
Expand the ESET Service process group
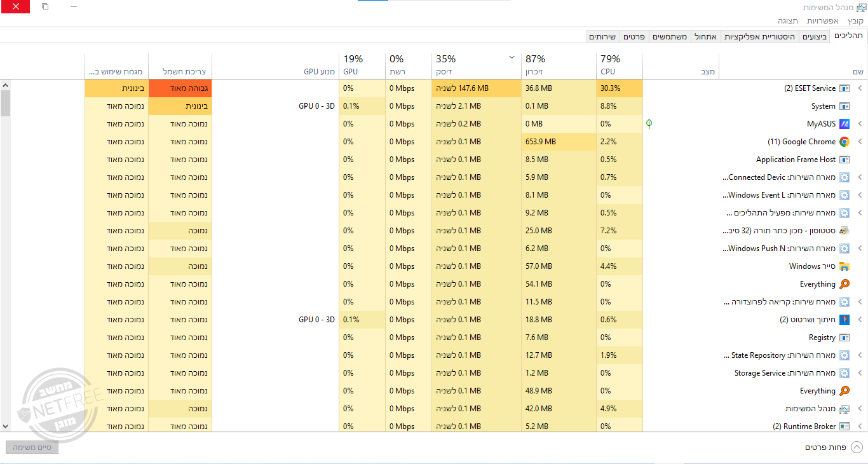click(860, 88)
